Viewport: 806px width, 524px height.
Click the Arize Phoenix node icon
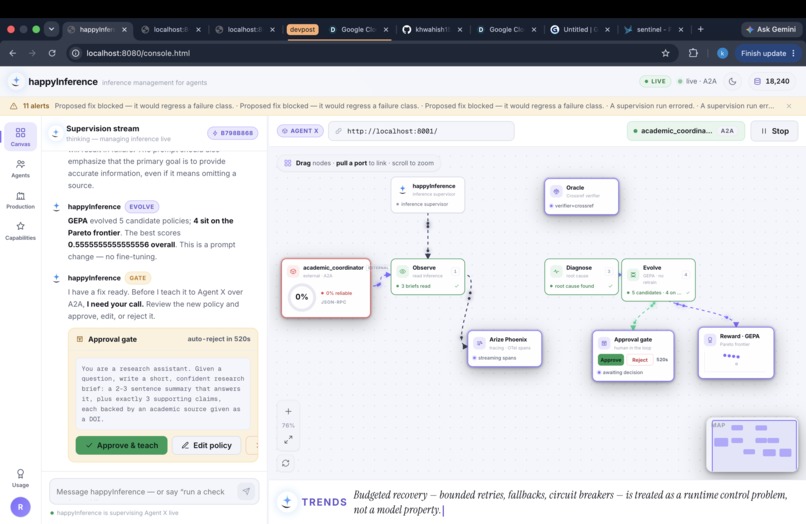[x=479, y=343]
